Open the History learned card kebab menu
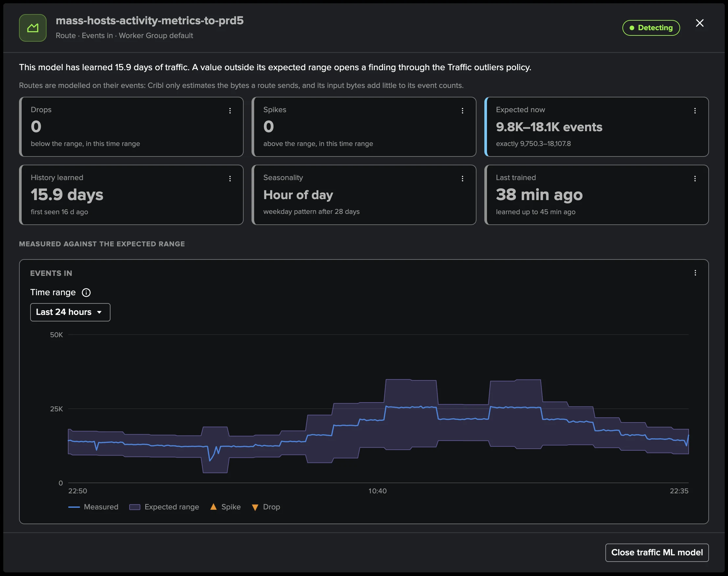Viewport: 728px width, 576px height. (x=230, y=178)
